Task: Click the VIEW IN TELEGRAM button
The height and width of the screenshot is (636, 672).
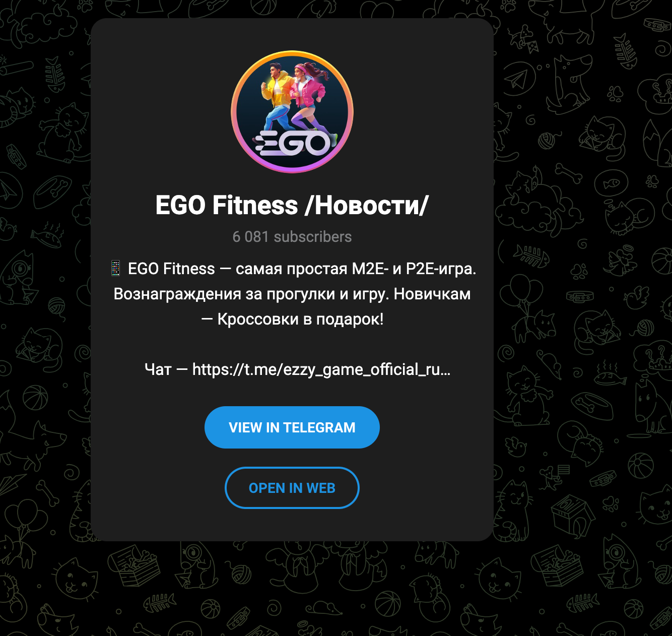Action: click(x=292, y=427)
